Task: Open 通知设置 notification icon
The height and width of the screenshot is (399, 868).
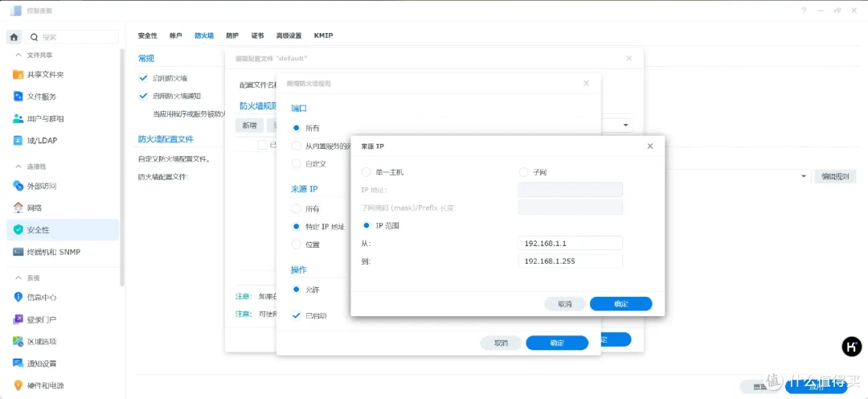Action: coord(18,364)
